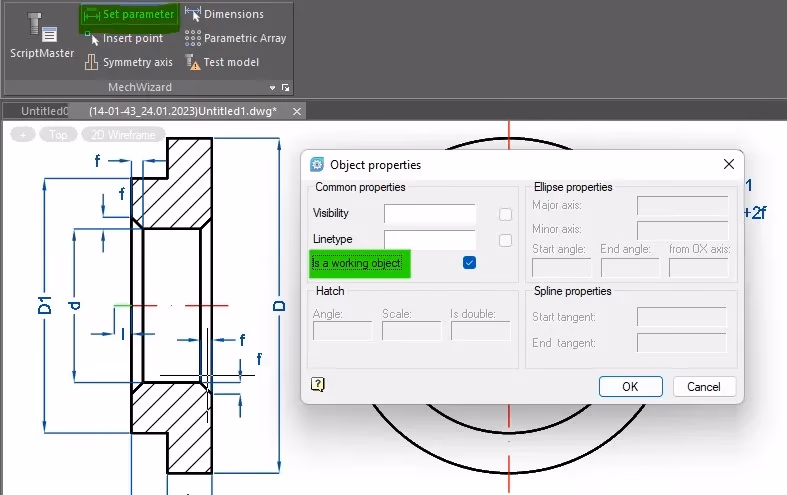The image size is (787, 495).
Task: Select the uppercase D dimension label at the right
Action: click(x=279, y=306)
